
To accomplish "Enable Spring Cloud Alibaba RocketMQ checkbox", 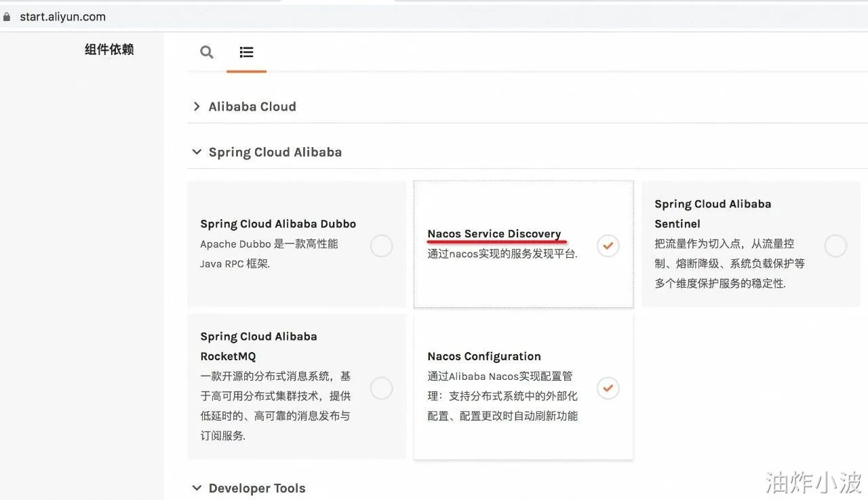I will 381,388.
